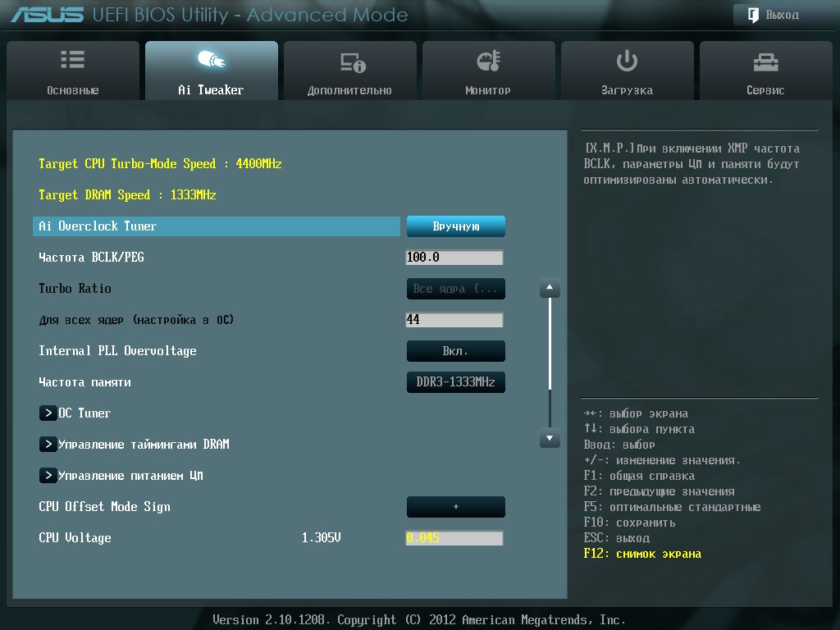
Task: Open Частота памяти DDR3-1333MHz dropdown
Action: coord(456,382)
